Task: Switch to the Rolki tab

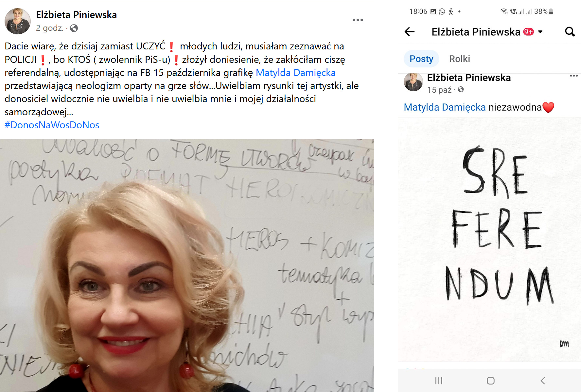Action: click(459, 59)
